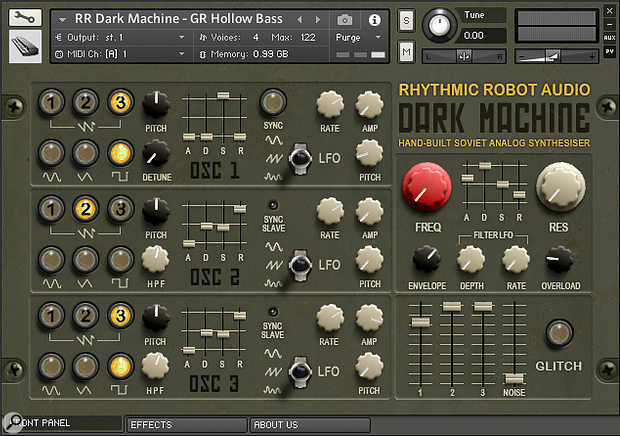Click the volume slider in header

[556, 56]
